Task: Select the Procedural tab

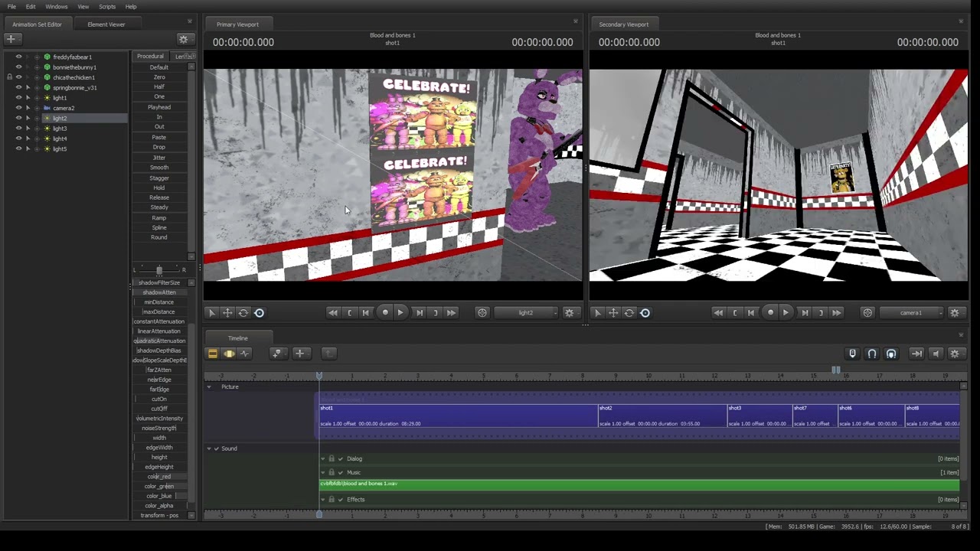Action: tap(150, 56)
